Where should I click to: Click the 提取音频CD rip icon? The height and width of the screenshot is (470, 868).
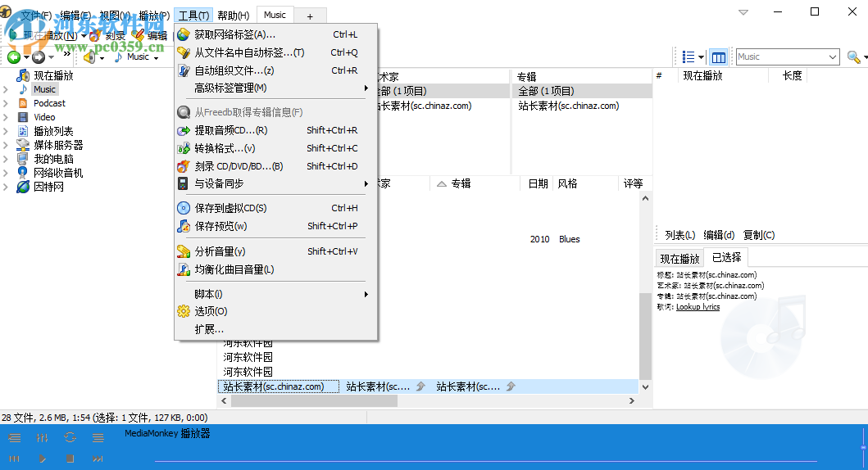184,130
